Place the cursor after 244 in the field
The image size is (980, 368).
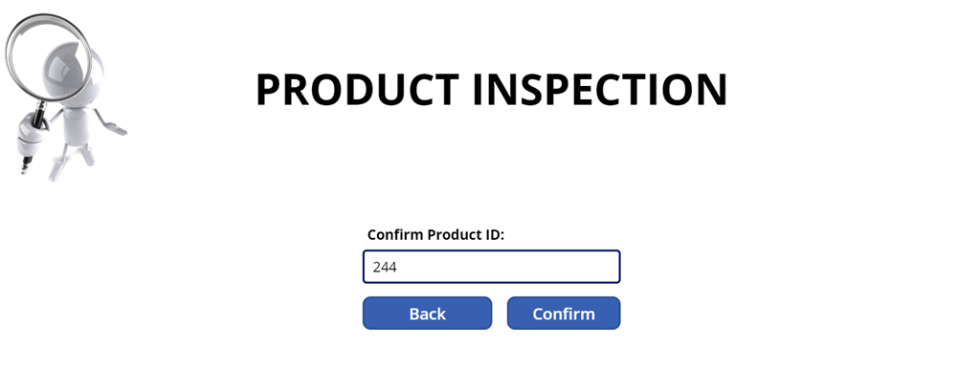398,268
